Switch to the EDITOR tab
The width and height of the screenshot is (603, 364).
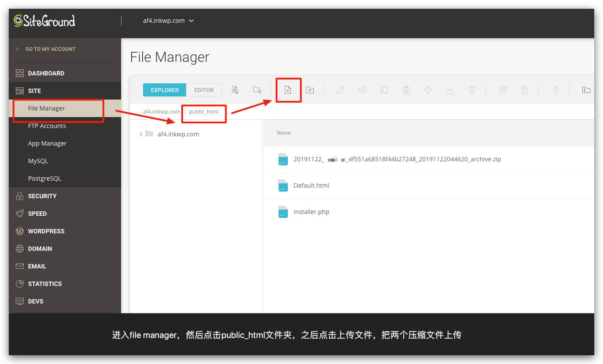click(x=204, y=90)
